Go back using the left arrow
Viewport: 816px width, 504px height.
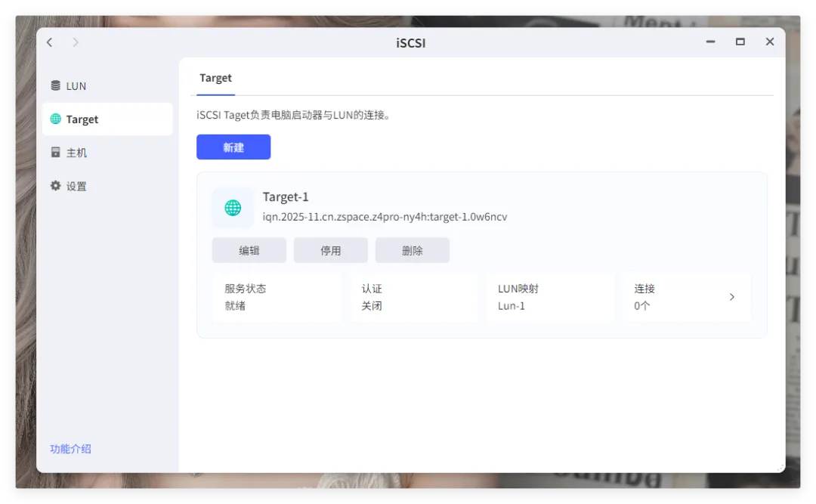coord(50,42)
